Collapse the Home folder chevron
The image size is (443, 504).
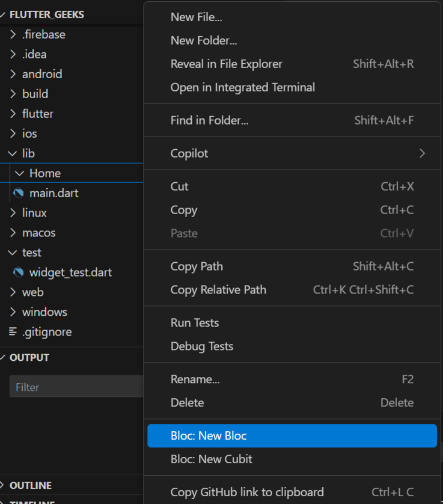(20, 173)
